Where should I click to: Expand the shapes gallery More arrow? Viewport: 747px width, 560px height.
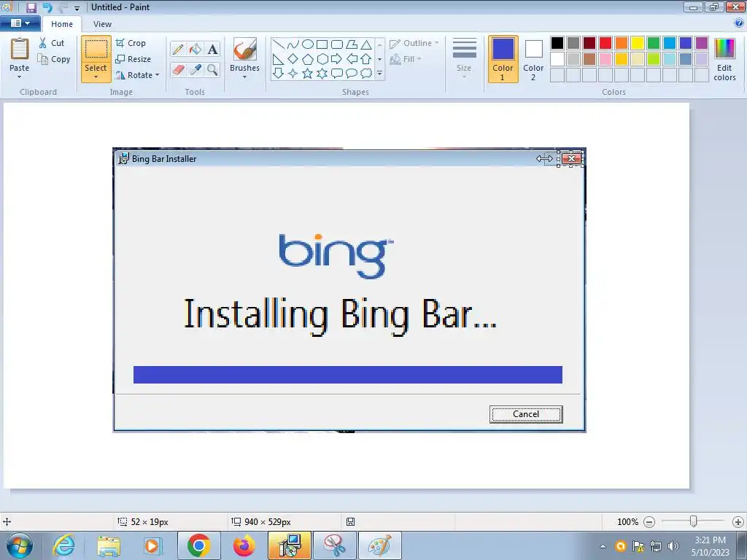pos(379,74)
